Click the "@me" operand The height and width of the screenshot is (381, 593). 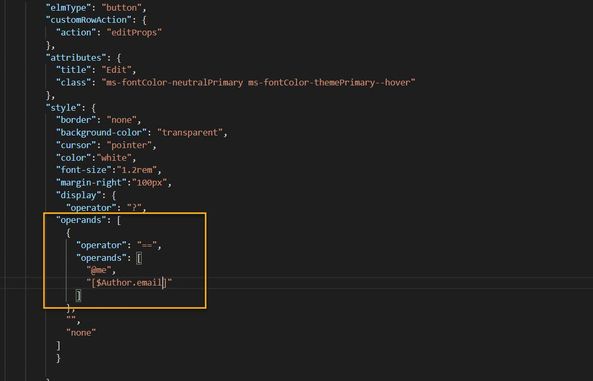click(99, 270)
